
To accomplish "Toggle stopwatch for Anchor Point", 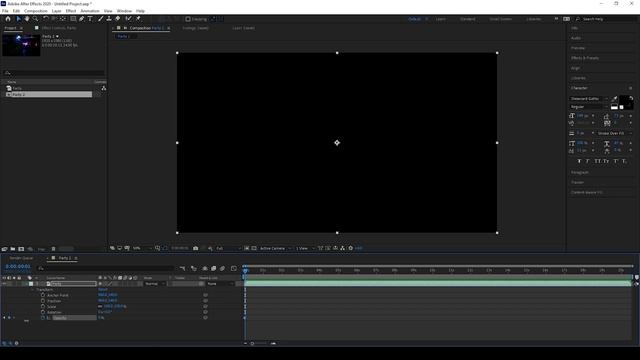I will click(x=43, y=295).
